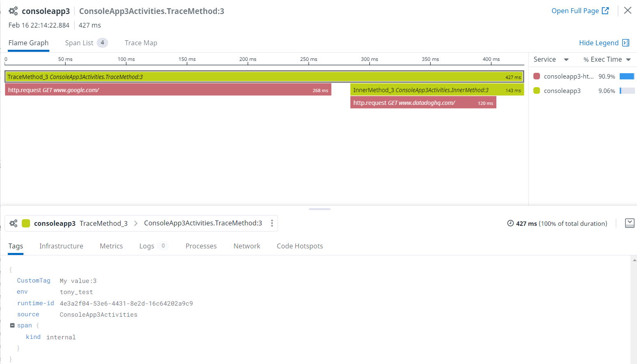Click the Hide Legend panel icon
This screenshot has width=637, height=364.
pyautogui.click(x=626, y=43)
